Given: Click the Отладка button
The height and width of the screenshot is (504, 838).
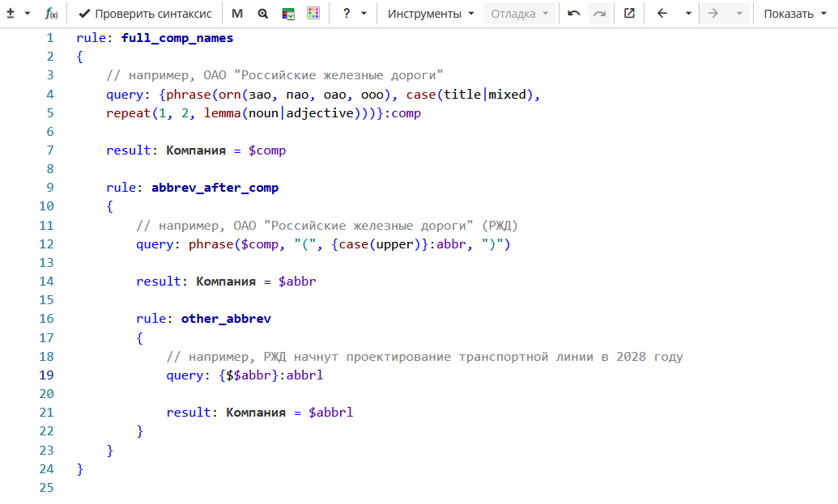Looking at the screenshot, I should click(x=520, y=14).
